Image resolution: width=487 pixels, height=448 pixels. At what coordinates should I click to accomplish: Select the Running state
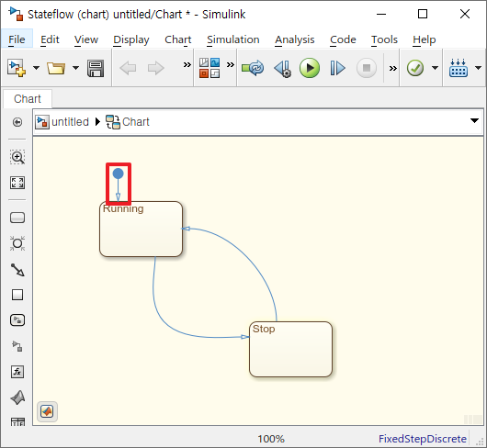[141, 229]
